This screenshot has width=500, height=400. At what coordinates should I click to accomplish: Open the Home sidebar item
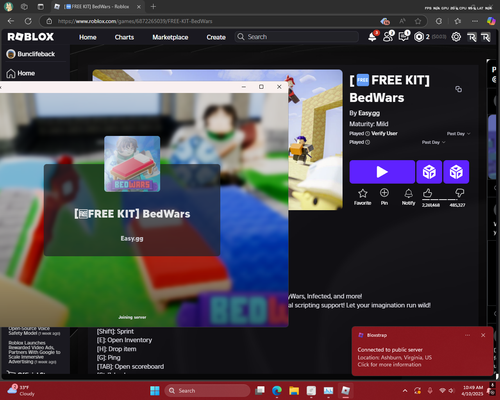tap(21, 73)
